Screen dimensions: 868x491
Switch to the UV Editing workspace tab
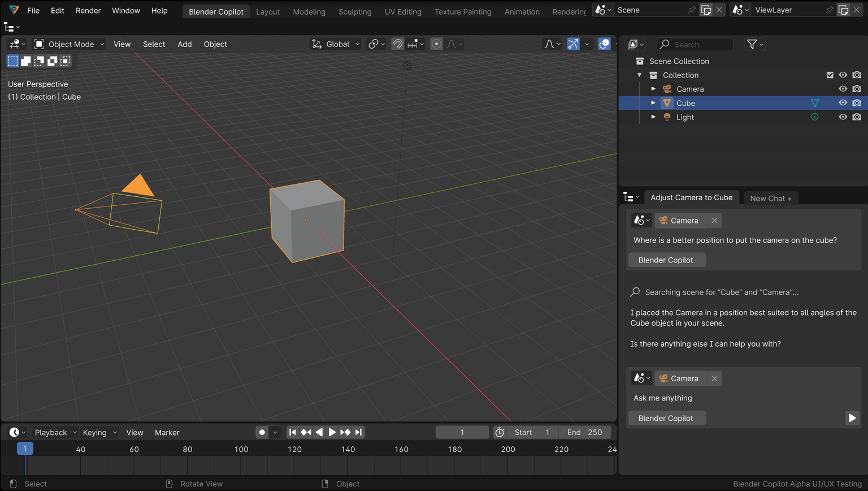point(403,11)
